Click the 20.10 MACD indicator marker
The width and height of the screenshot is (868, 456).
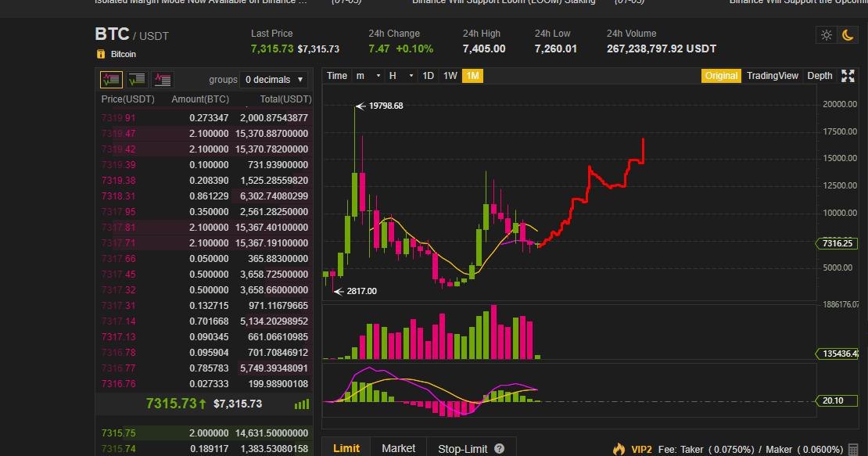(x=837, y=400)
